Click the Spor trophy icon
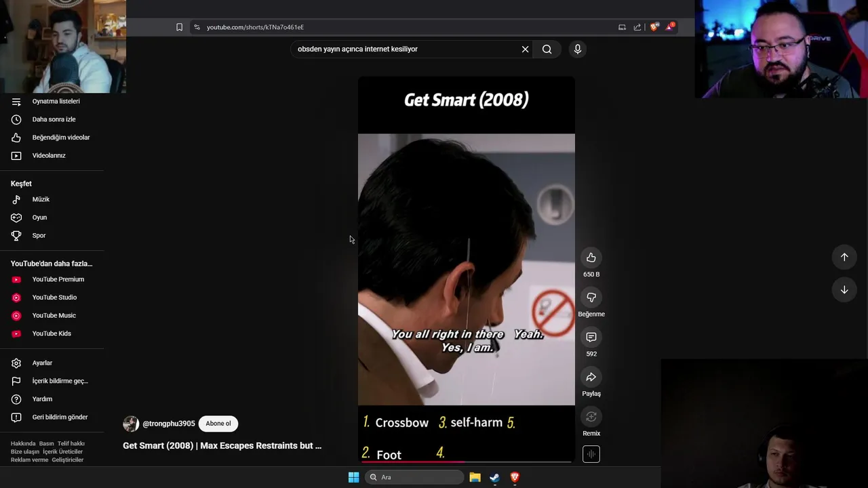Screen dimensions: 868x488 coord(16,236)
